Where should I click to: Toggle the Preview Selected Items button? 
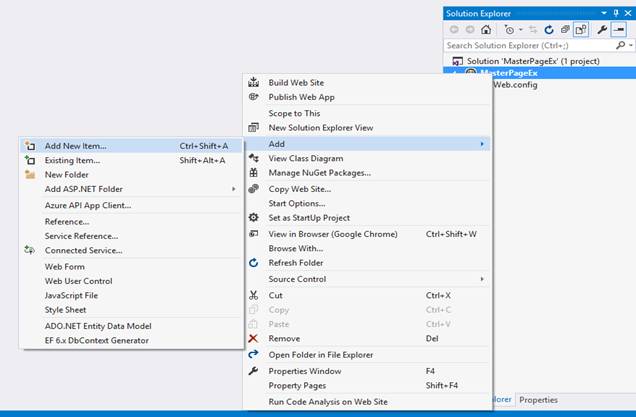pyautogui.click(x=619, y=30)
